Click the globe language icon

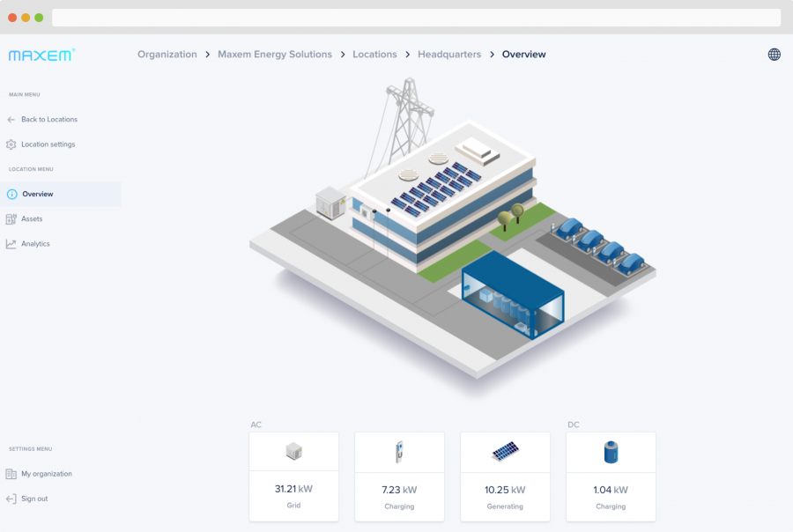coord(774,54)
